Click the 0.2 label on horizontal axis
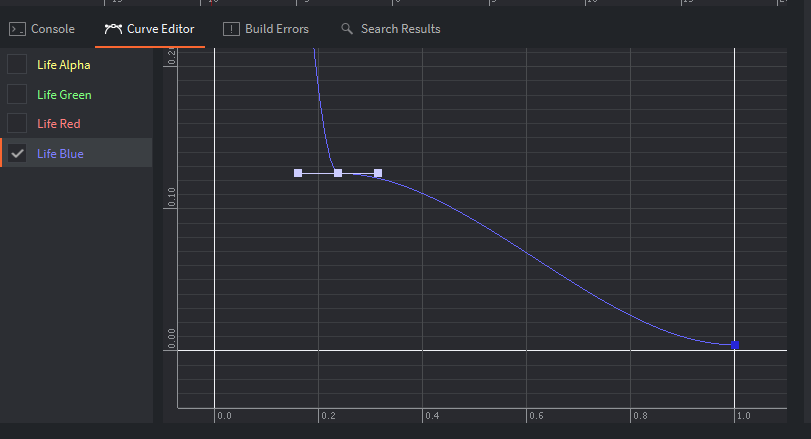Image resolution: width=811 pixels, height=439 pixels. tap(328, 416)
